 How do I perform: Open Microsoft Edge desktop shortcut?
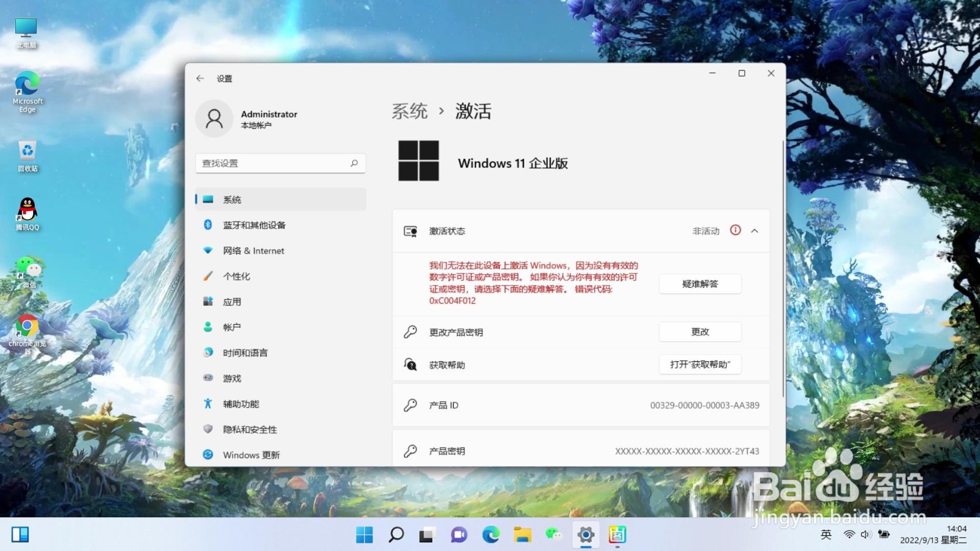(x=27, y=92)
